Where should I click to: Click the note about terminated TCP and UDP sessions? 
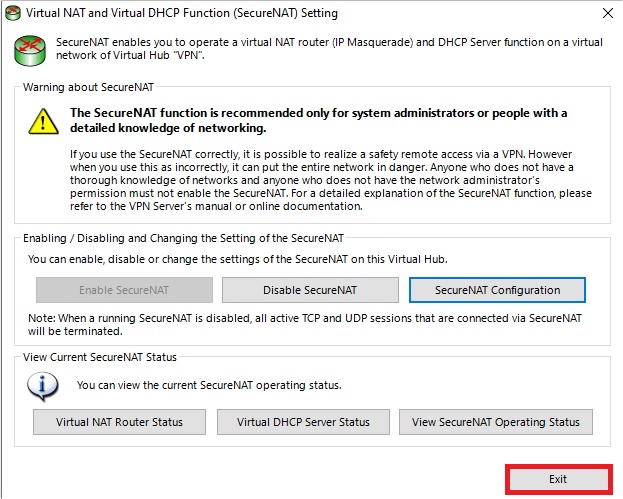click(305, 325)
